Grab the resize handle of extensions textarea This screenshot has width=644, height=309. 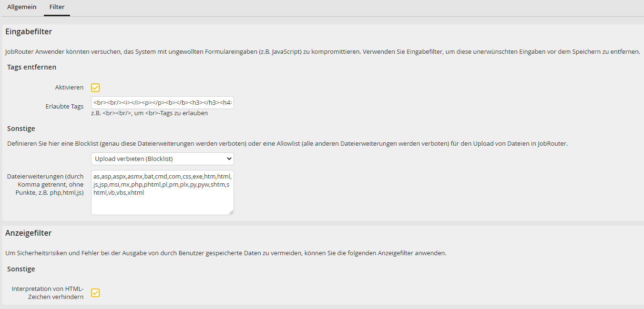pos(231,212)
